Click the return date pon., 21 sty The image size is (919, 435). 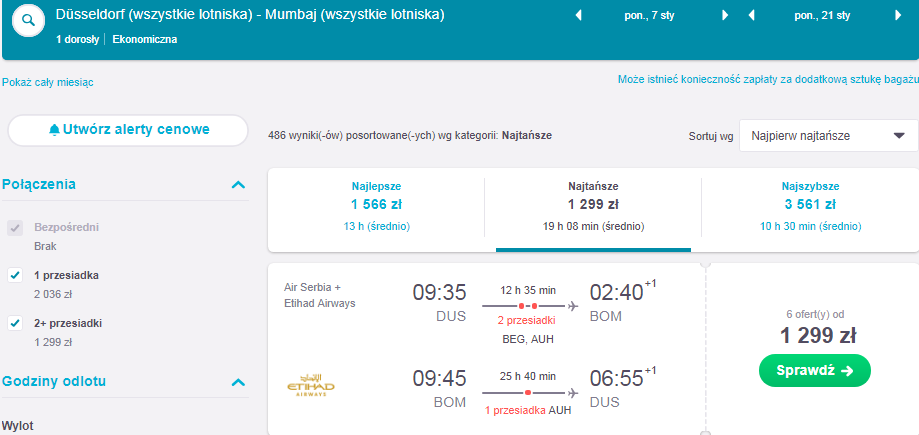(822, 16)
